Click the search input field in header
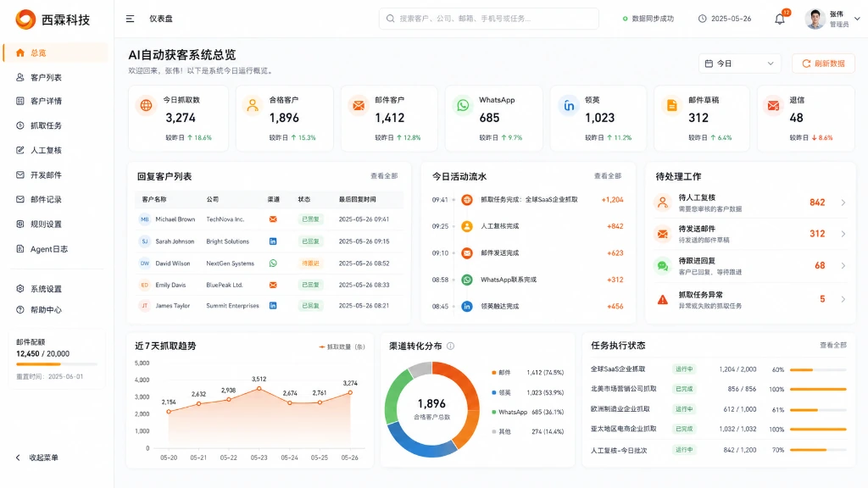The height and width of the screenshot is (488, 868). [x=489, y=19]
